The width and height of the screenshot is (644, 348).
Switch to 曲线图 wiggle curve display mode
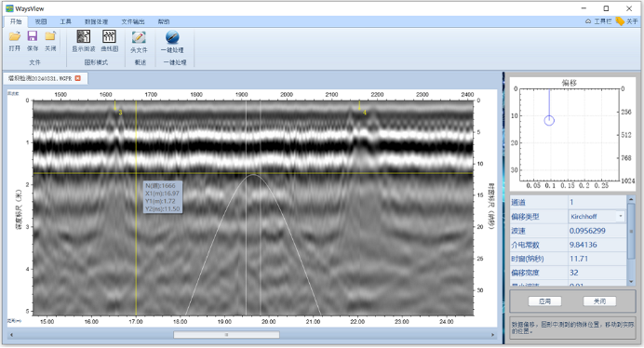tap(109, 41)
